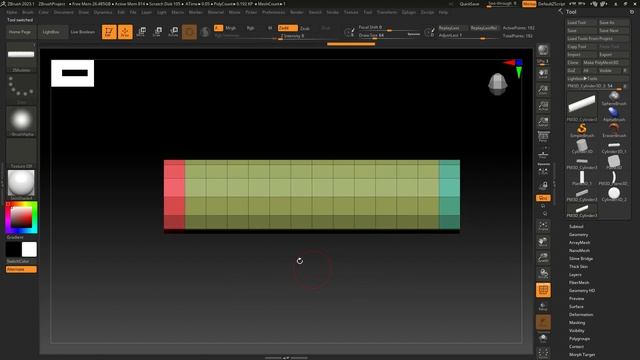640x360 pixels.
Task: Open the Brush menu
Action: tap(28, 12)
